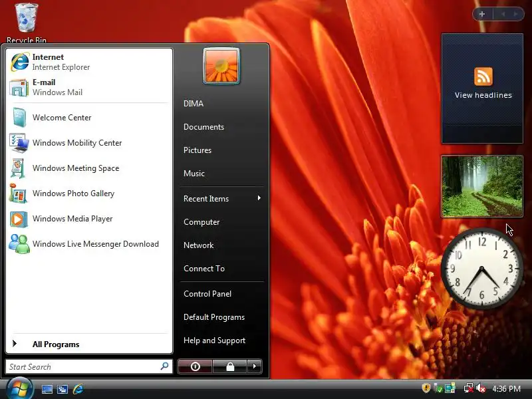Click Switch between windows icon
This screenshot has height=399, width=532.
63,389
